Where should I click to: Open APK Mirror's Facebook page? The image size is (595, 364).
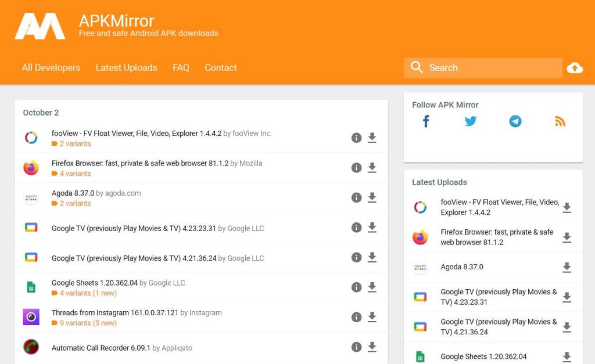click(x=426, y=121)
